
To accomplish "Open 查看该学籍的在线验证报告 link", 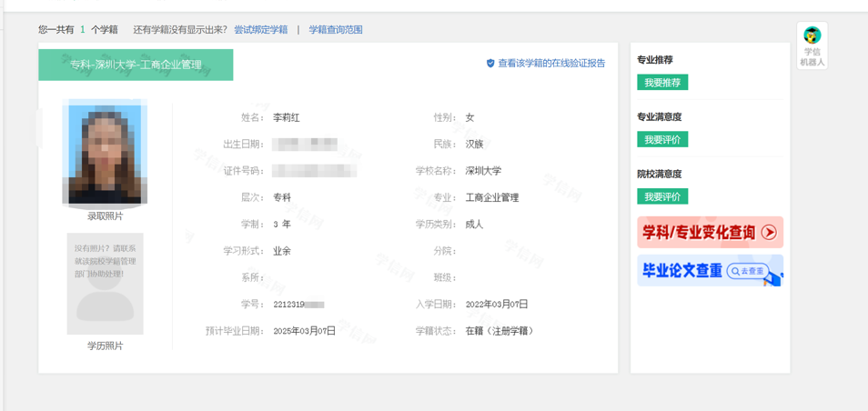I will tap(550, 64).
